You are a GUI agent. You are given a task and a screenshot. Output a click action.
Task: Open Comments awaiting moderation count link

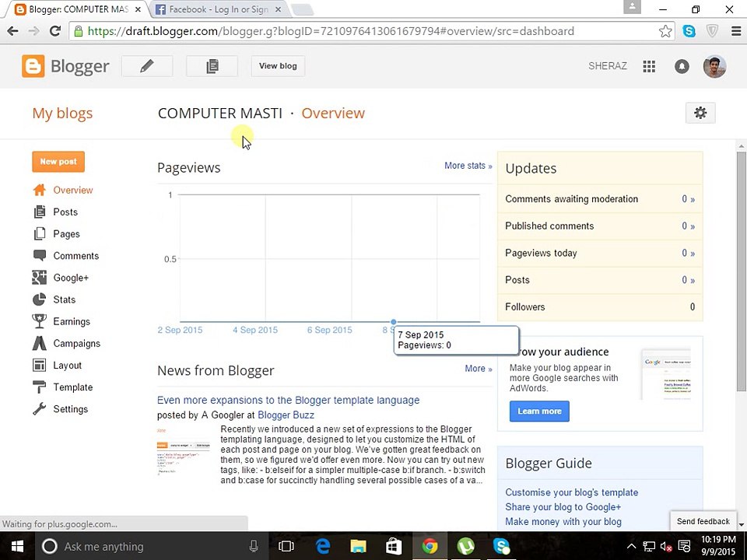[688, 199]
